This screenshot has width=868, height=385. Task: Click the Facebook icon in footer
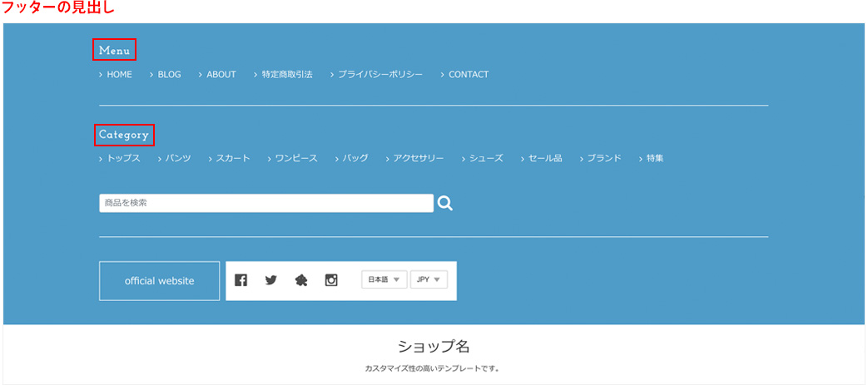click(241, 280)
